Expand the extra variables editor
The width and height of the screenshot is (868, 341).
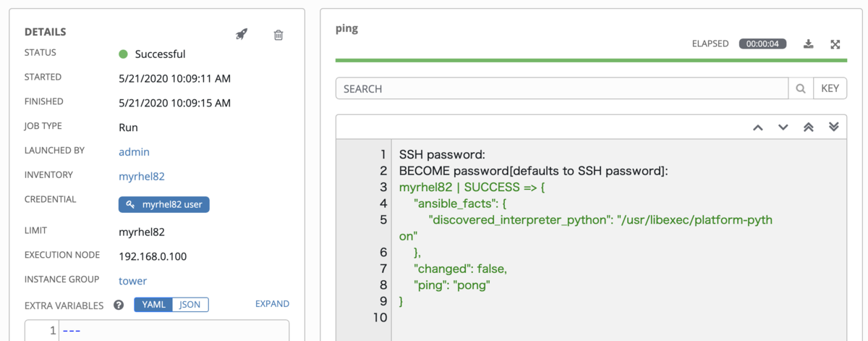click(272, 304)
